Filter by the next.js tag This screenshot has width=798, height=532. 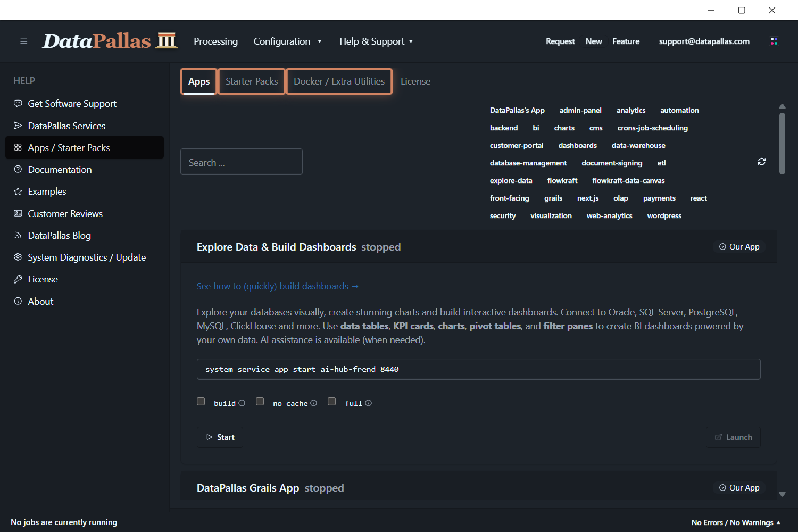[x=588, y=198]
